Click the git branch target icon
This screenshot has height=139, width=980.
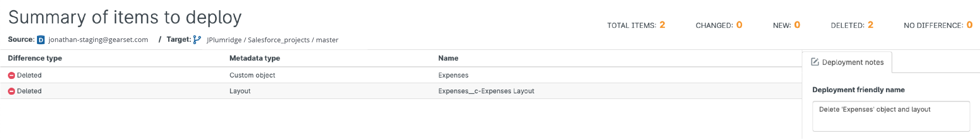197,40
